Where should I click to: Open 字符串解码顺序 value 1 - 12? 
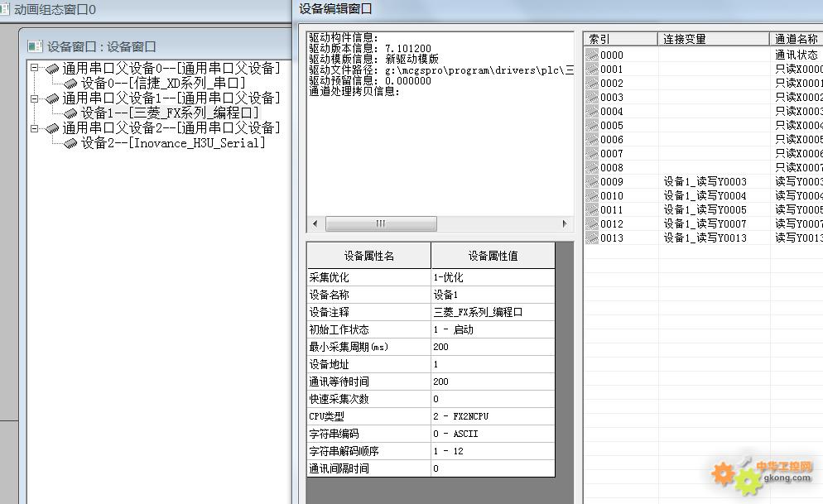[x=493, y=451]
